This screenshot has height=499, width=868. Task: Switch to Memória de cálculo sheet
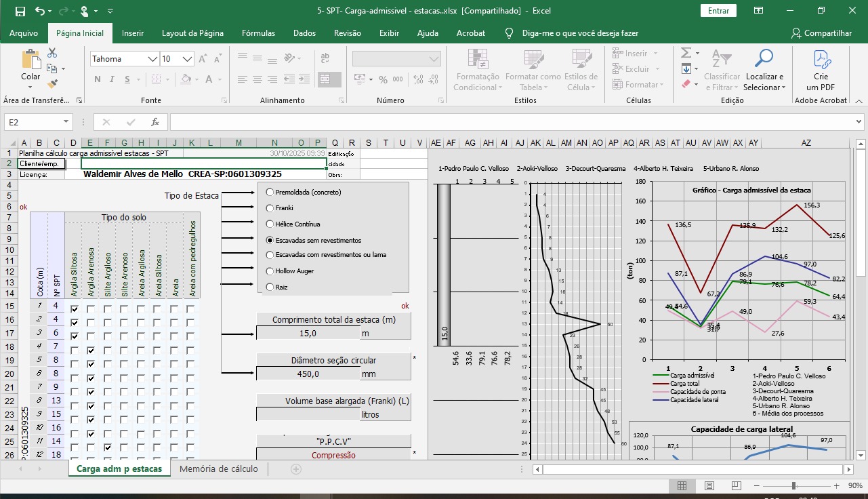pyautogui.click(x=218, y=468)
